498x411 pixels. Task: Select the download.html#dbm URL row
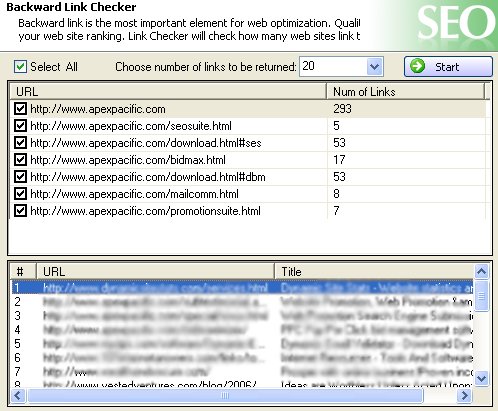(247, 177)
